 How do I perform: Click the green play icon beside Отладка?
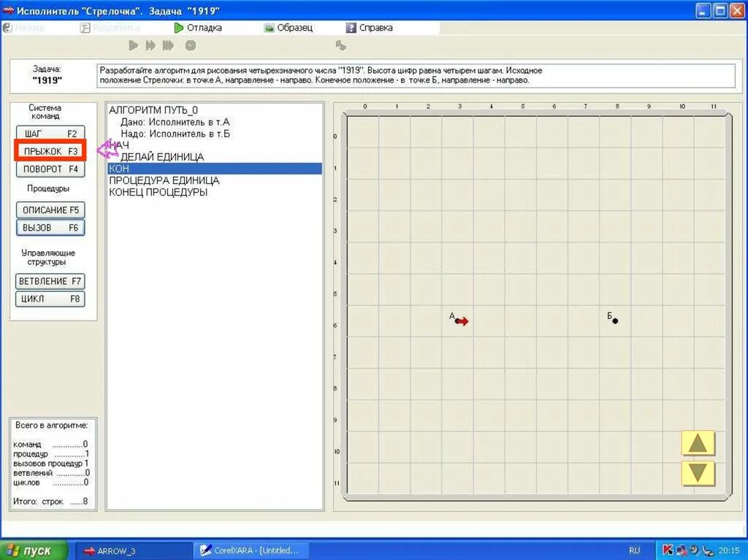(x=179, y=28)
